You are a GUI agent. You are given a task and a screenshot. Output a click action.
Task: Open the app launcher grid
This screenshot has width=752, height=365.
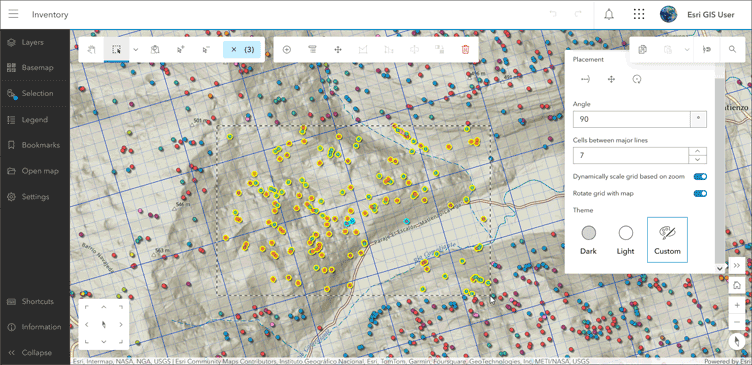[639, 14]
